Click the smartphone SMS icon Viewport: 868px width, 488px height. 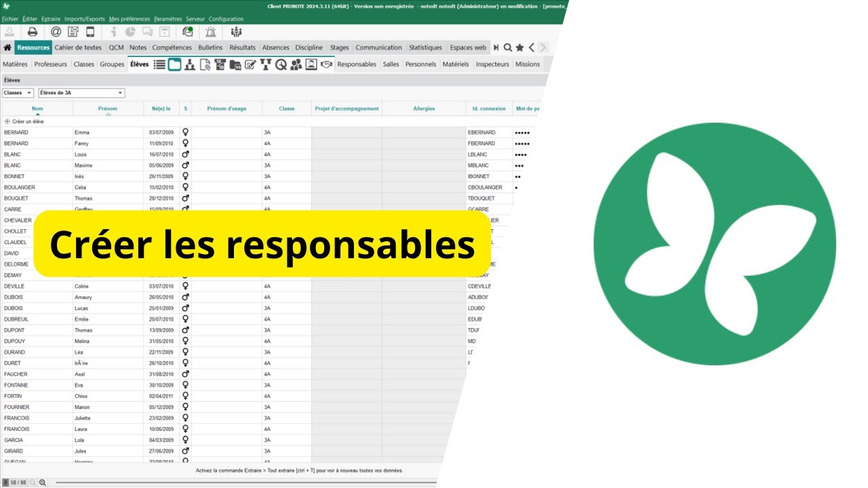tap(90, 32)
